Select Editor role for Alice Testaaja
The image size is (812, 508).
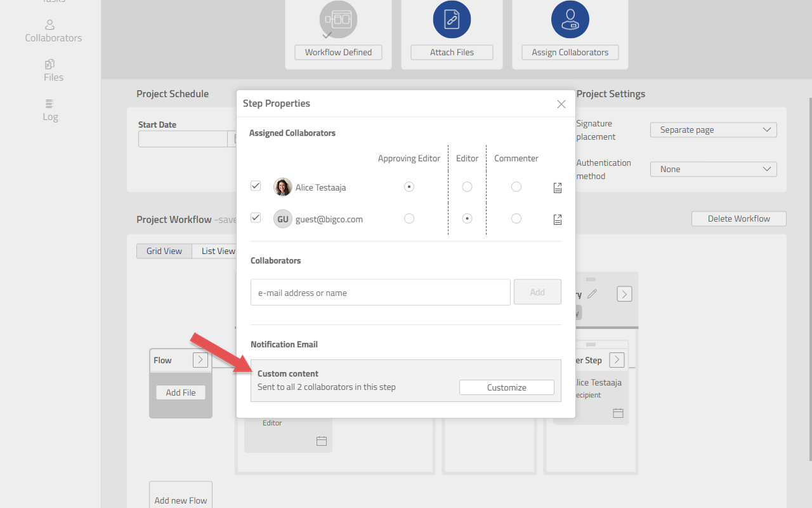467,187
